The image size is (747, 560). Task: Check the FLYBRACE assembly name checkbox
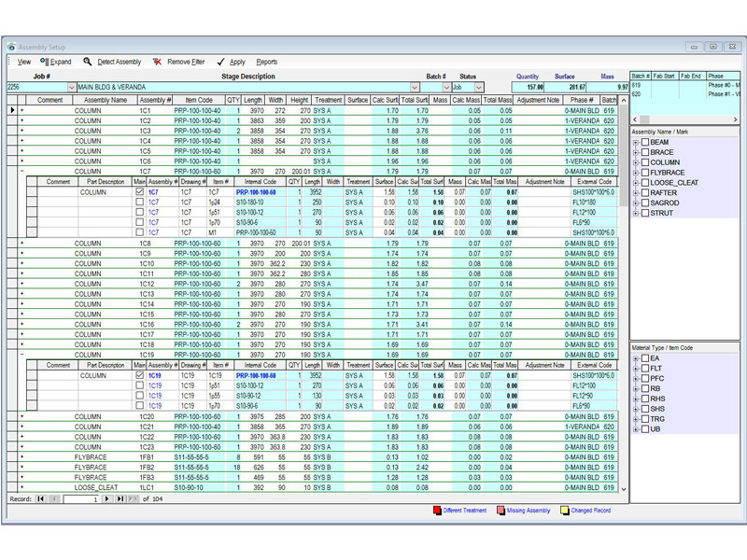pos(645,173)
